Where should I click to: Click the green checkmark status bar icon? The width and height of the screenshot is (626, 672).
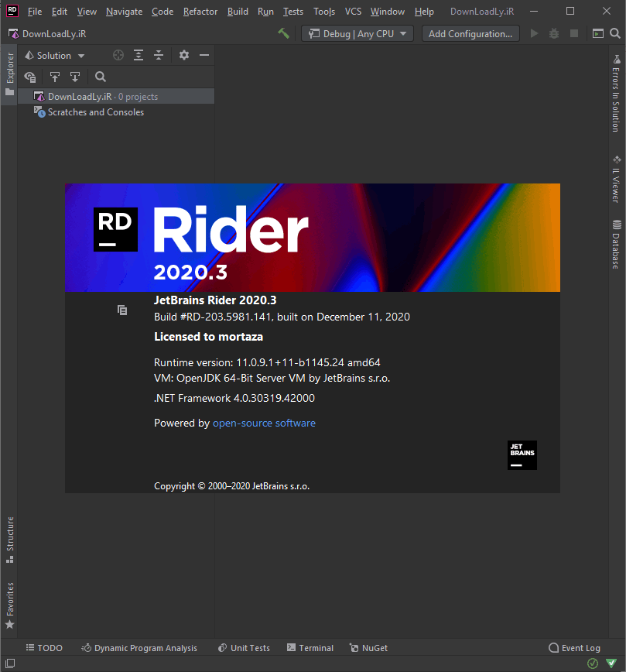[x=593, y=663]
